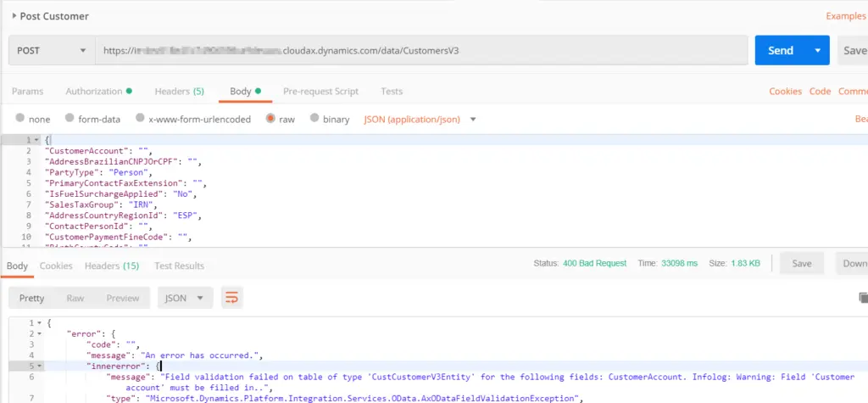Collapse response line 1 fold arrow
This screenshot has width=868, height=403.
click(x=39, y=322)
